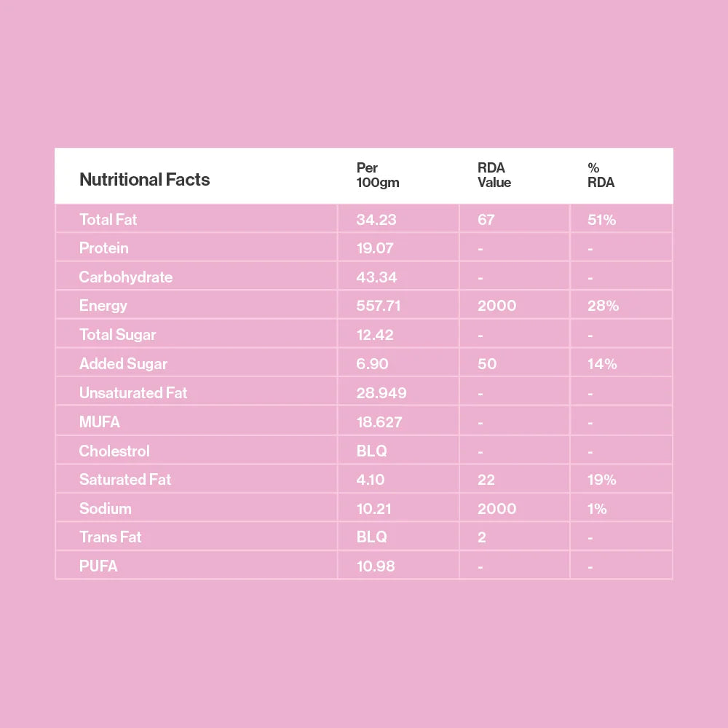728x728 pixels.
Task: Click the Nutritional Facts heading
Action: pos(144,180)
